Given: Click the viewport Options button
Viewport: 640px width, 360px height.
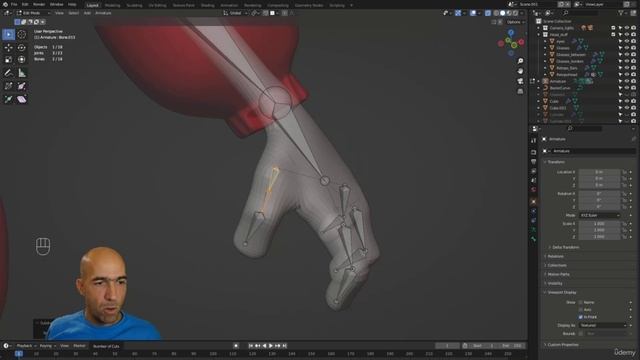Looking at the screenshot, I should [515, 22].
